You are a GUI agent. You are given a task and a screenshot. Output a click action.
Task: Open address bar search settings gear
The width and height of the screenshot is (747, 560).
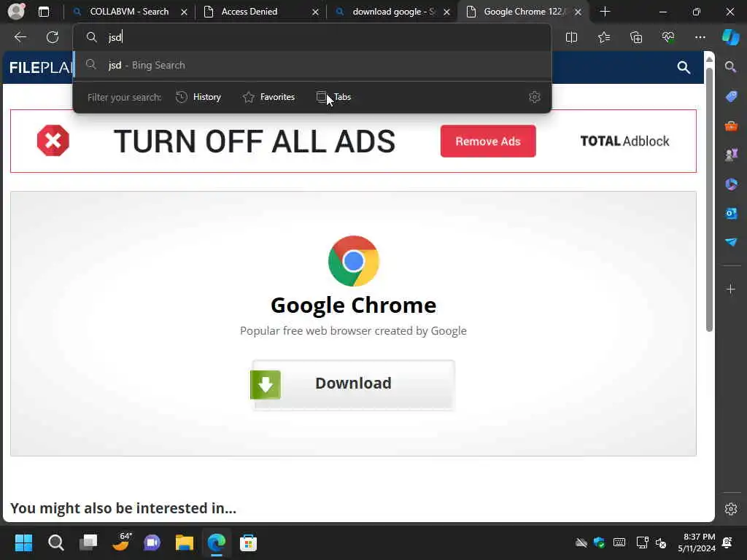[535, 97]
